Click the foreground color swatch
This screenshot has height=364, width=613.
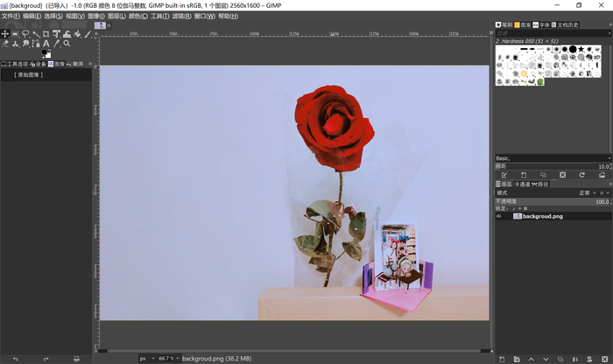(45, 53)
